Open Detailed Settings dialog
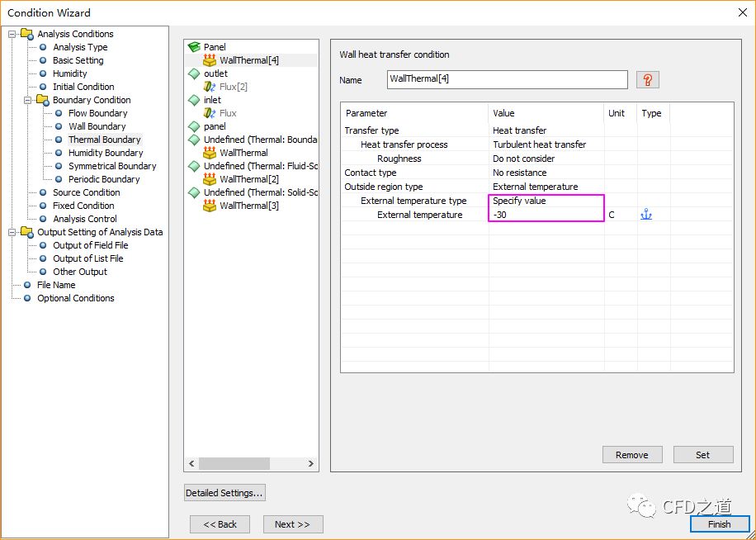Screen dimensions: 756x540 224,493
